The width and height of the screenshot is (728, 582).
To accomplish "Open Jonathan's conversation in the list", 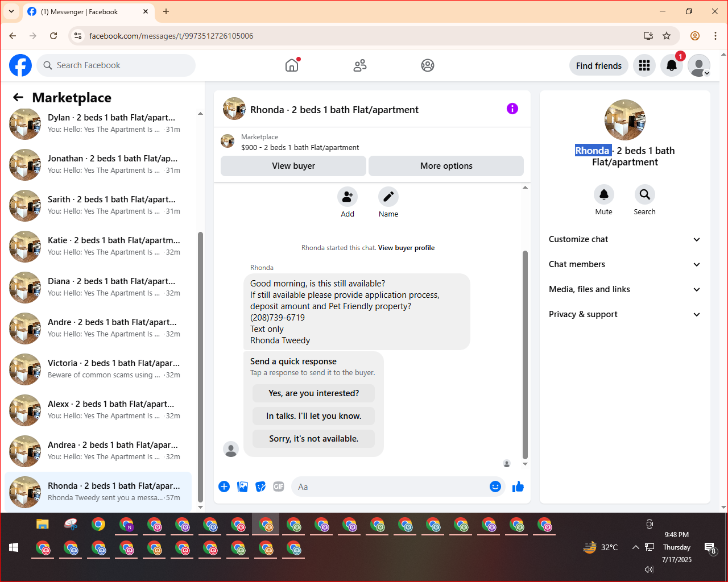I will coord(98,164).
